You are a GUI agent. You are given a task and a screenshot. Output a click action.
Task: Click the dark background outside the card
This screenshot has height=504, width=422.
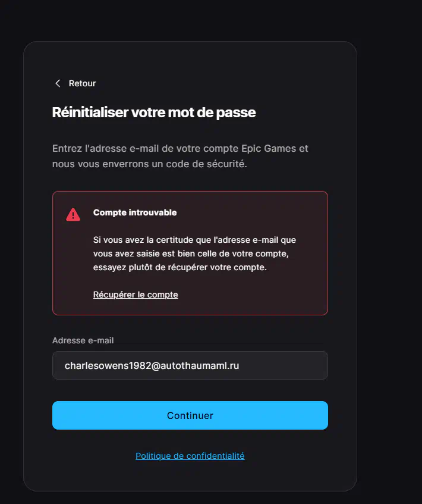tap(389, 257)
